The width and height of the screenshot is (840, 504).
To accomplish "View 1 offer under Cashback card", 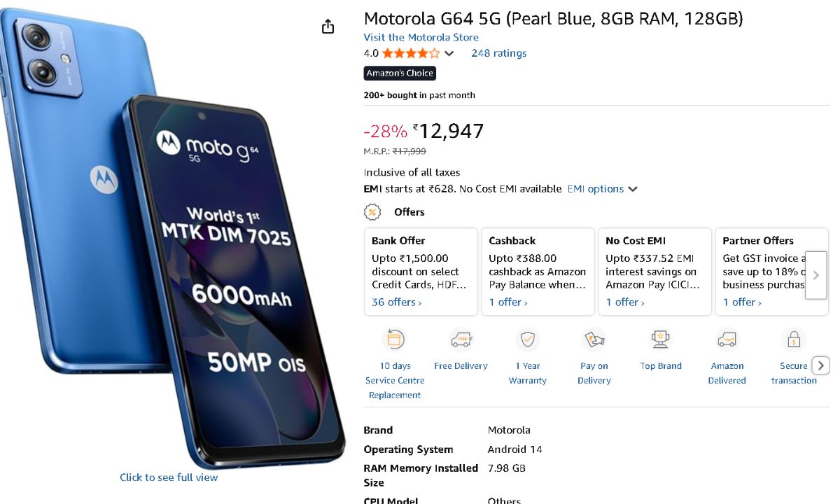I will pos(507,302).
